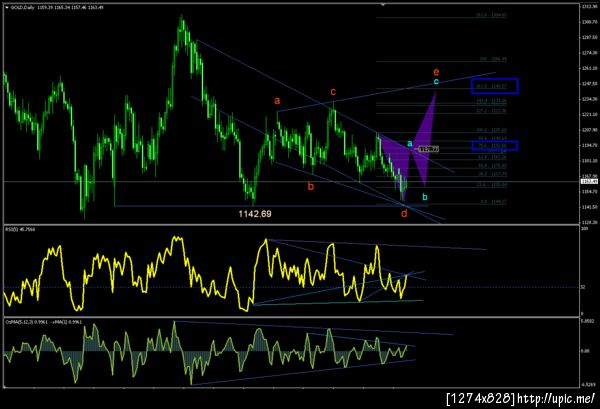
Task: Click the 1274 price on the axis
Action: pos(589,53)
